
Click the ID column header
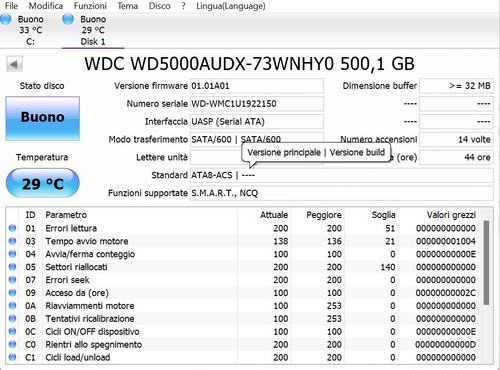pos(30,215)
